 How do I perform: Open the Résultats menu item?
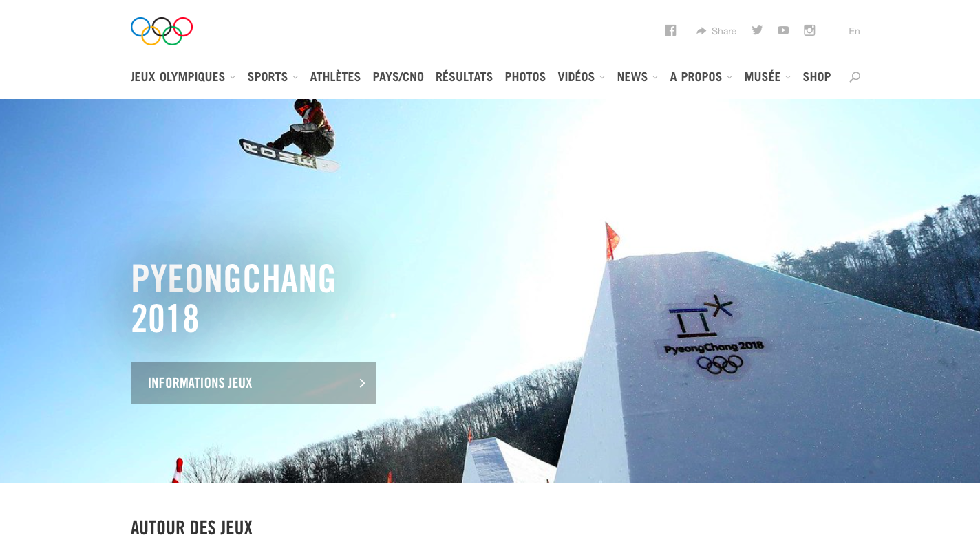[x=465, y=77]
